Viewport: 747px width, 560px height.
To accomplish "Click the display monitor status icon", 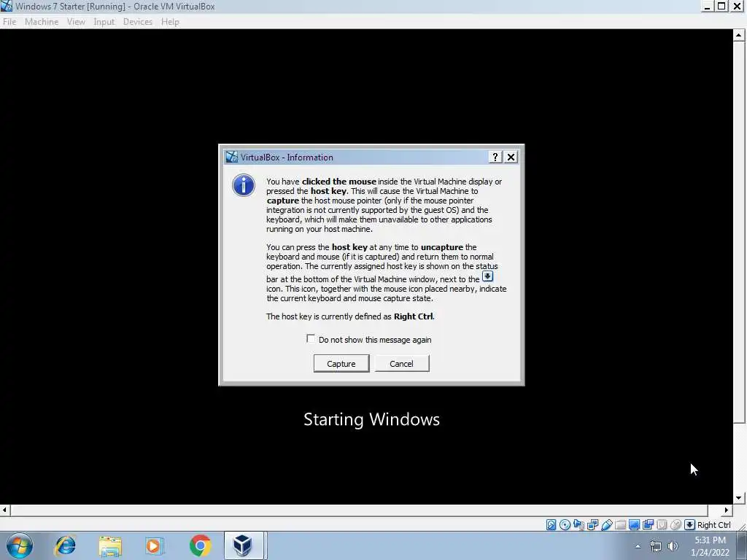I will [634, 525].
